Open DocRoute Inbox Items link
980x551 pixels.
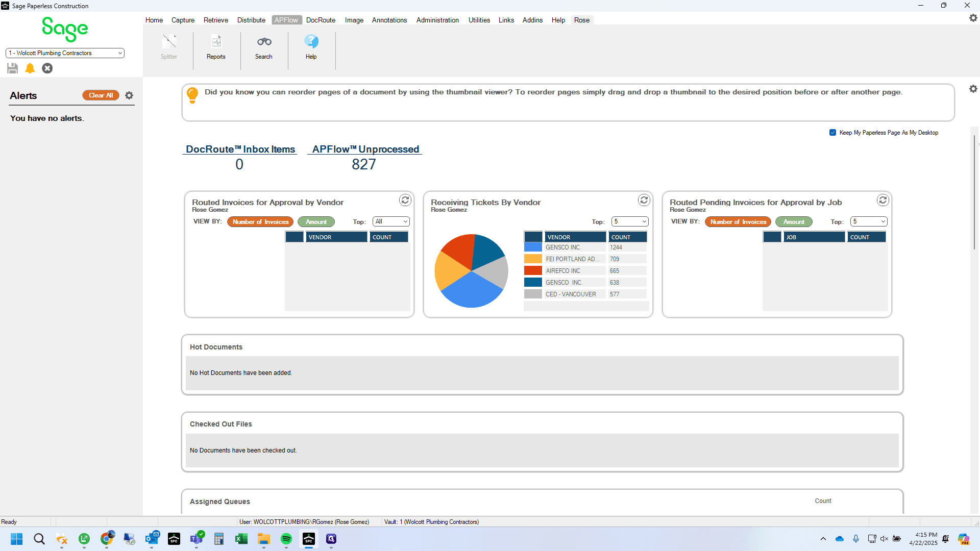pos(240,149)
